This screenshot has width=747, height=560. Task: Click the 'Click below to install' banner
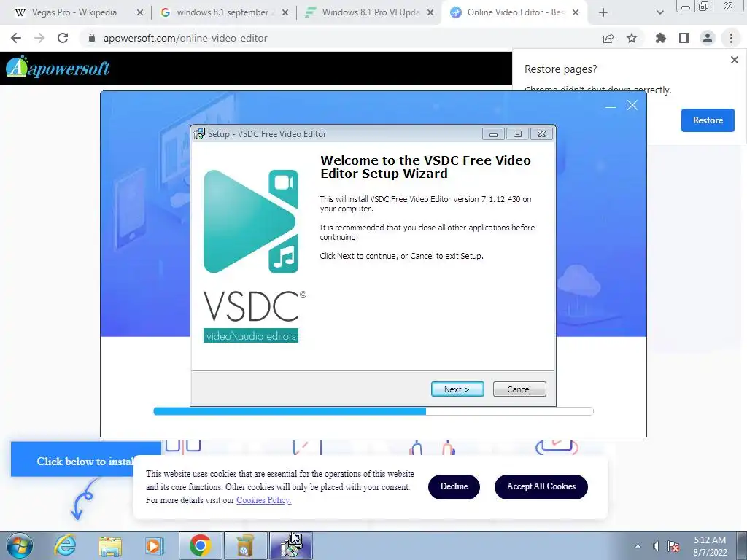tap(86, 459)
